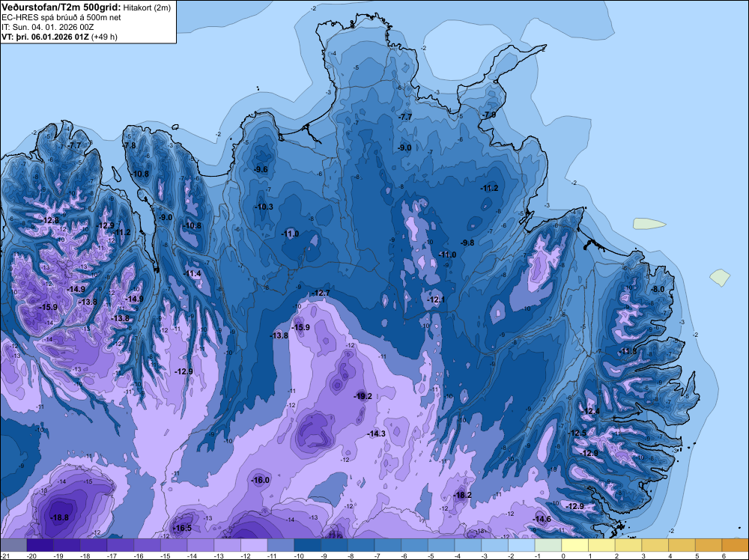749x560 pixels.
Task: Click the -11.4 temperature label
Action: 192,273
